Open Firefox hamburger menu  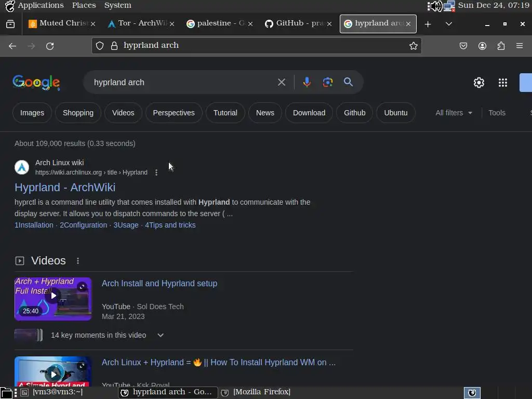tap(520, 46)
